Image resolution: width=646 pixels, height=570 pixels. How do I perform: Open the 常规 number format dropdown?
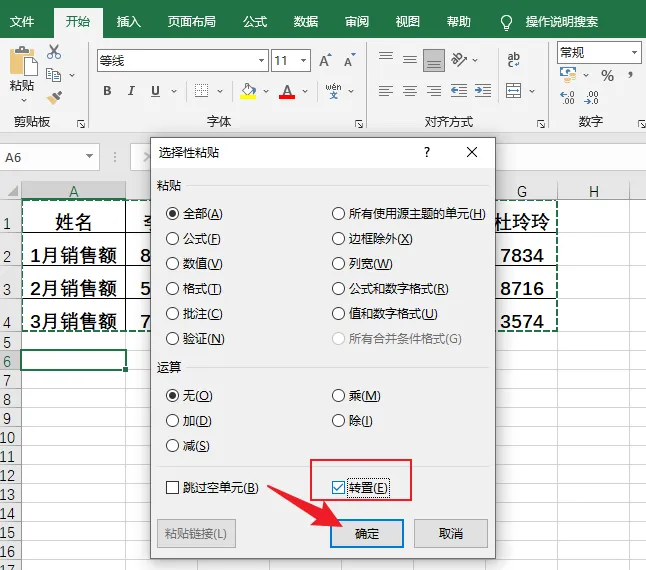(x=634, y=52)
